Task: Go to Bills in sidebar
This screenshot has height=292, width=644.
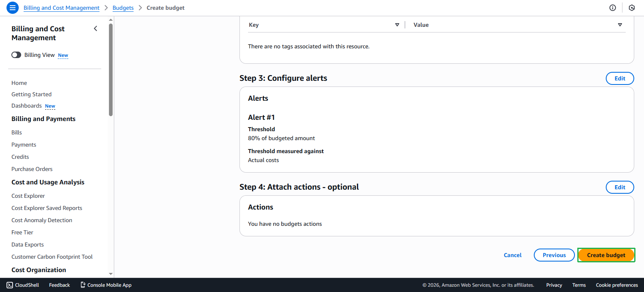Action: pos(17,132)
